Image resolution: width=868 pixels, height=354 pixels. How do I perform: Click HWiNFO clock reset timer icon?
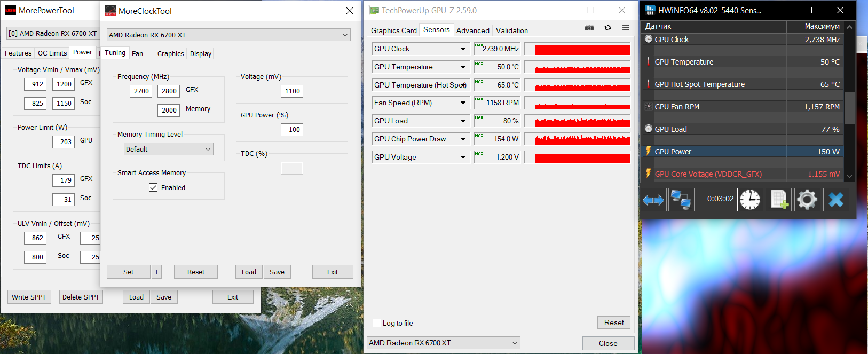coord(750,200)
